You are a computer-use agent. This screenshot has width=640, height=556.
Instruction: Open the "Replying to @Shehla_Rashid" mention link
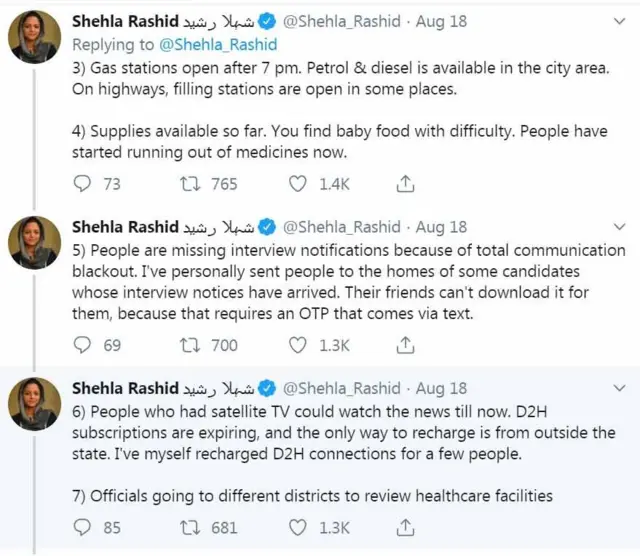[x=220, y=44]
